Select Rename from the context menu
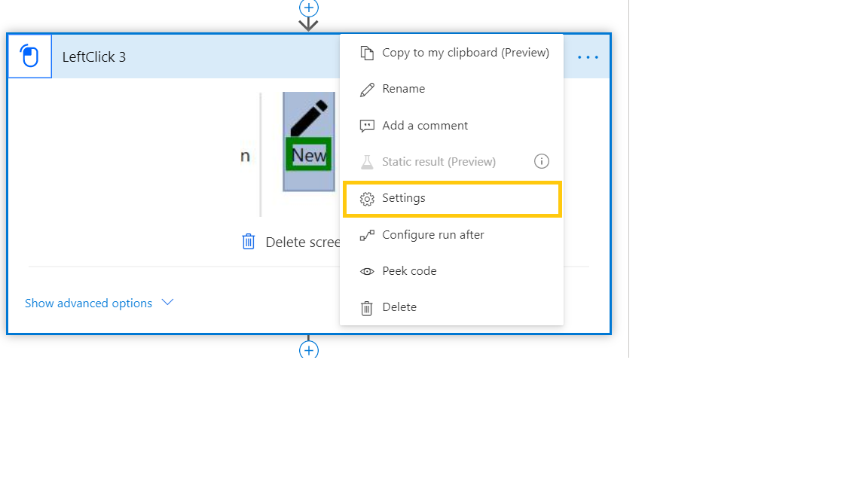Viewport: 868px width, 488px height. coord(402,89)
